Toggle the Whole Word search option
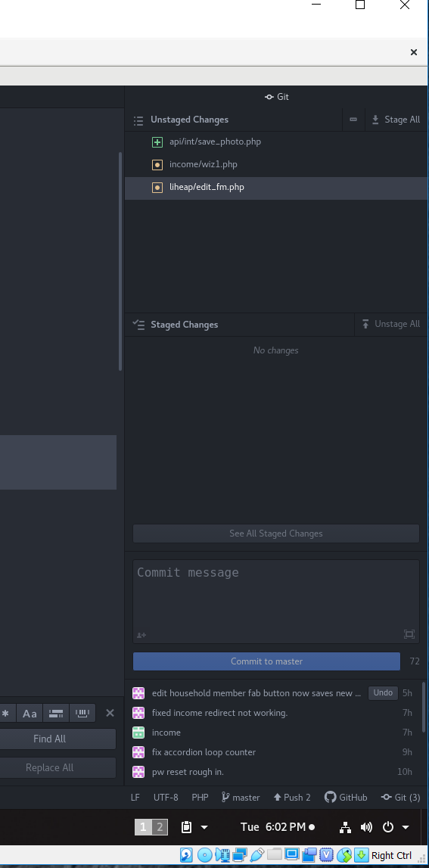This screenshot has width=429, height=868. tap(82, 713)
